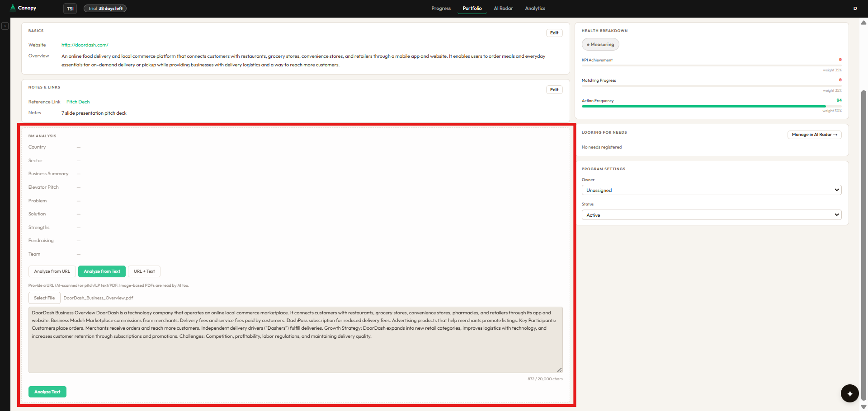Click Select File button
The width and height of the screenshot is (868, 411).
tap(44, 298)
